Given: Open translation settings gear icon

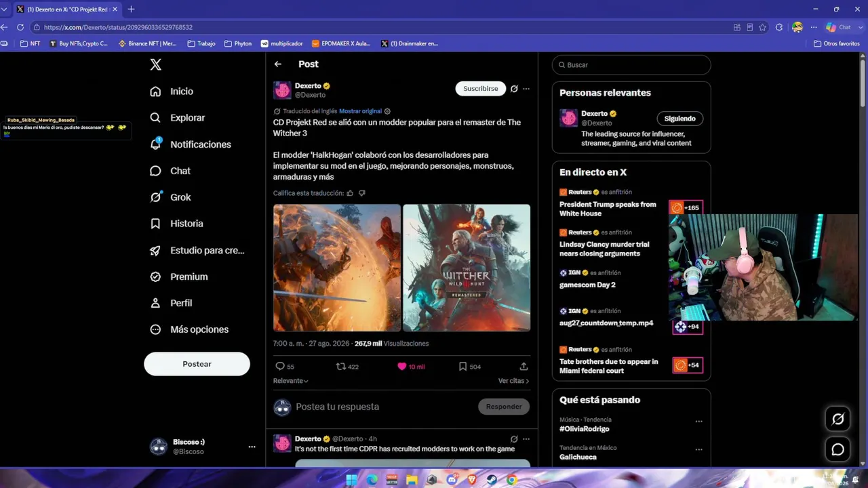Looking at the screenshot, I should [x=387, y=111].
